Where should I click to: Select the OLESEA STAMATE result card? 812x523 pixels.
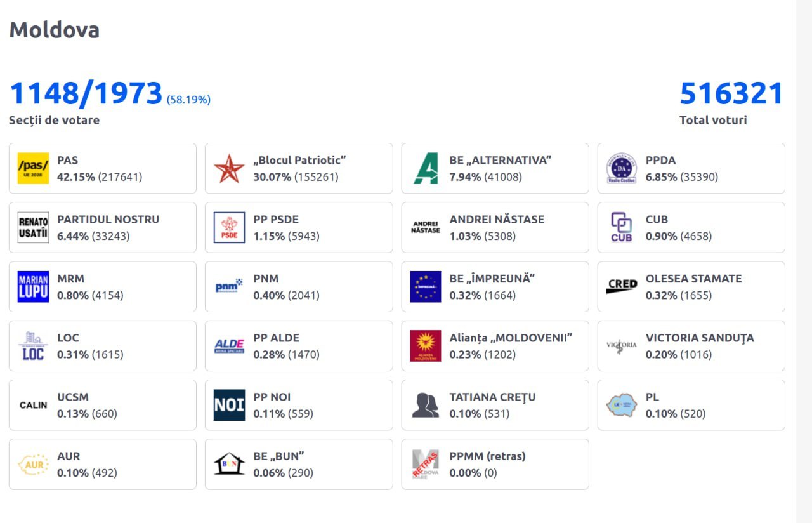click(691, 287)
